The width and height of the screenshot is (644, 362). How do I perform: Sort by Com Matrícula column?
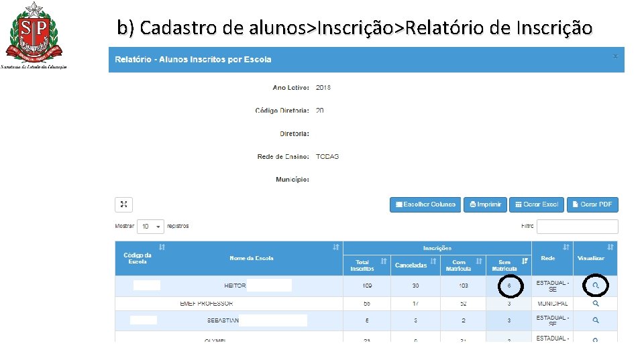pyautogui.click(x=479, y=261)
